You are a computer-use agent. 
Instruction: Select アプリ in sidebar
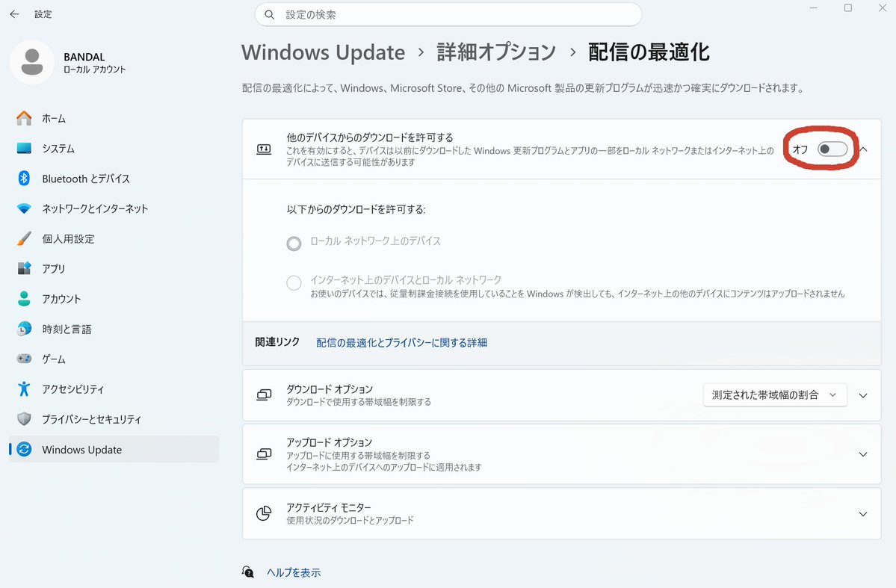click(114, 268)
